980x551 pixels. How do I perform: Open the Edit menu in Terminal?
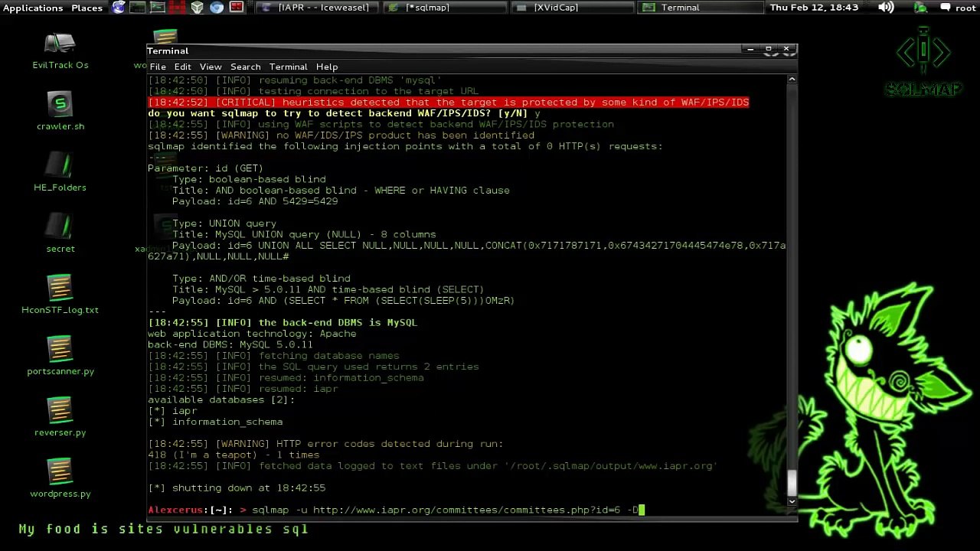182,67
